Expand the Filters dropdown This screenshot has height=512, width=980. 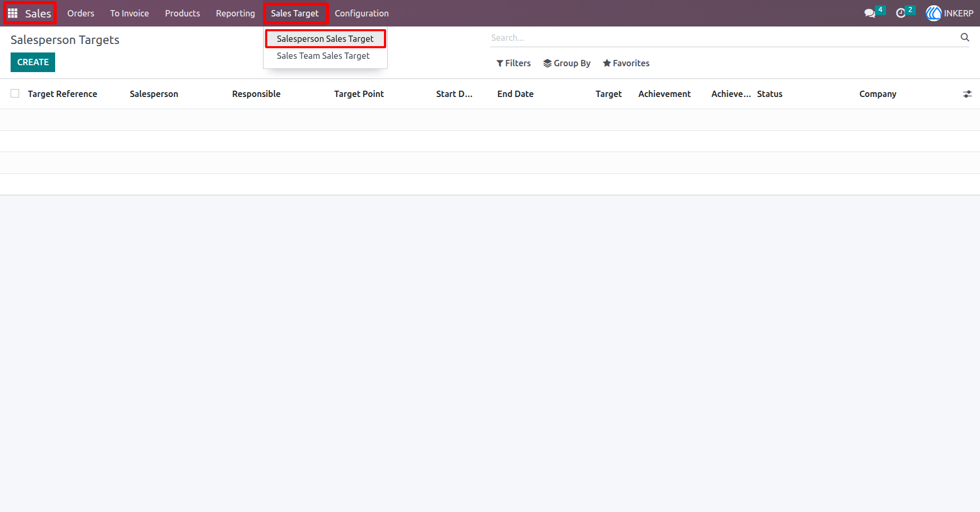tap(513, 63)
